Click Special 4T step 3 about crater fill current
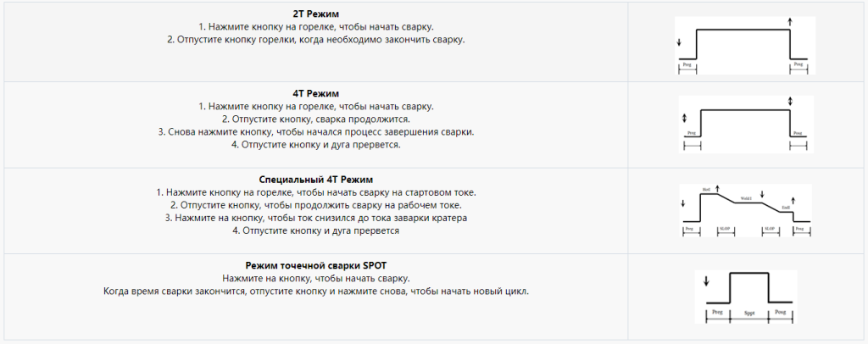The width and height of the screenshot is (868, 344). 316,218
